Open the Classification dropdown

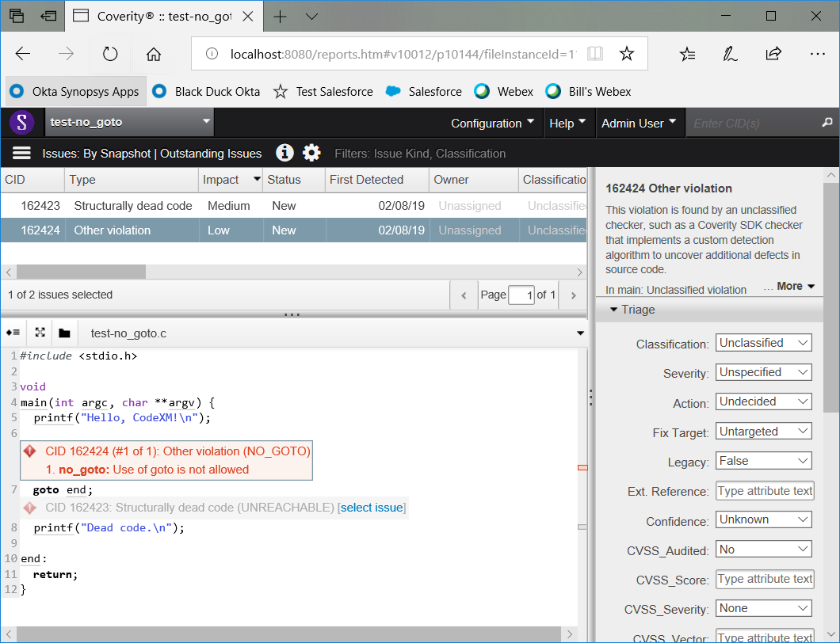[x=763, y=343]
